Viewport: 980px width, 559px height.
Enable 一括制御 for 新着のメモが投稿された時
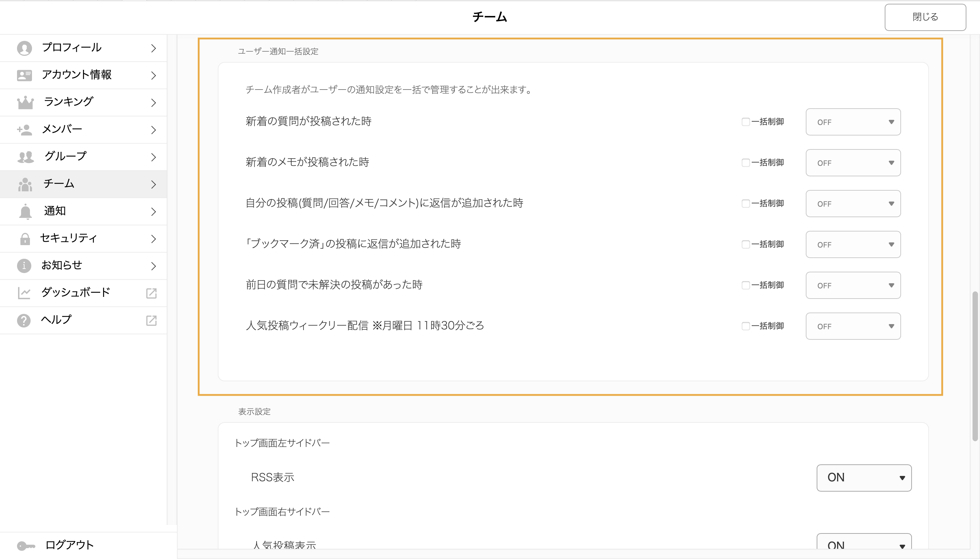(746, 163)
